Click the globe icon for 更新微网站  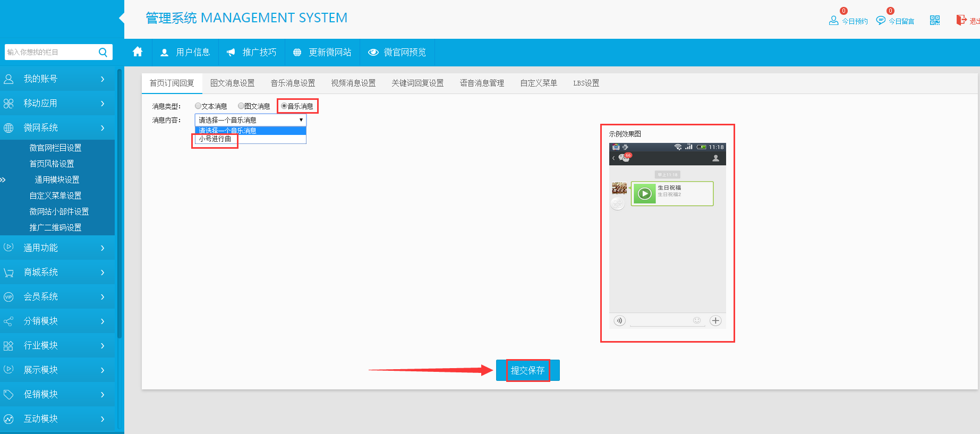[x=297, y=52]
